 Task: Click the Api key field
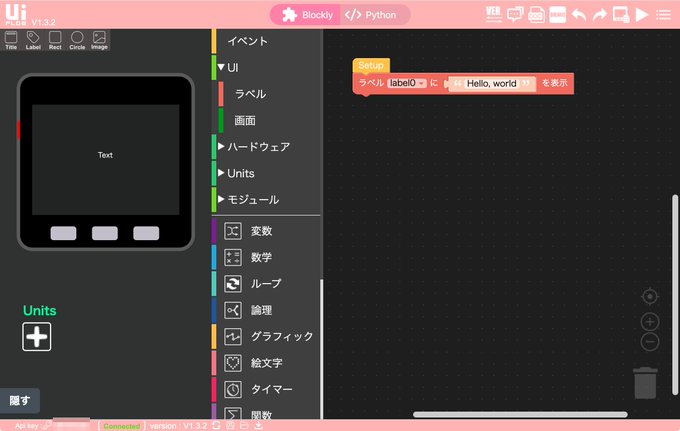tap(72, 426)
